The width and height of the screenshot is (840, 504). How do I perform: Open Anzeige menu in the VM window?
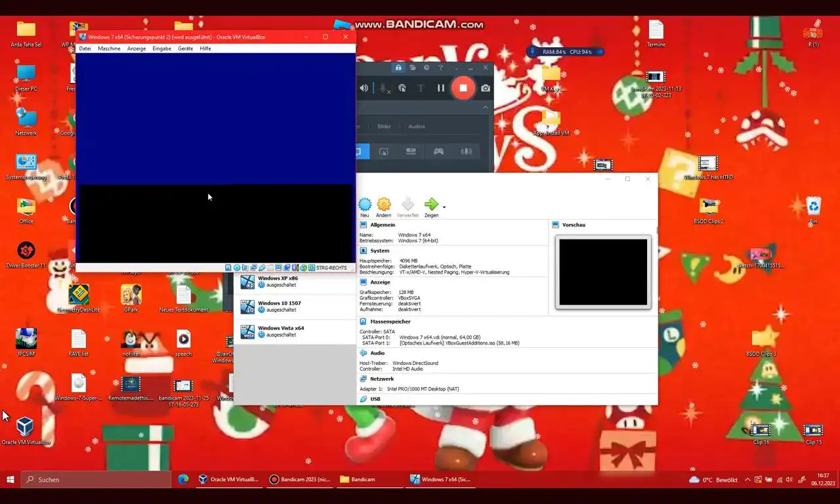pos(136,49)
